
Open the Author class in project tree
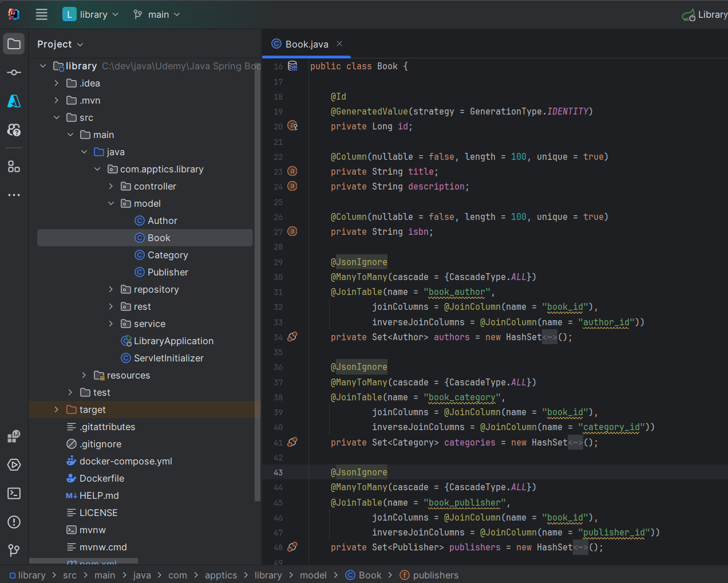tap(162, 220)
